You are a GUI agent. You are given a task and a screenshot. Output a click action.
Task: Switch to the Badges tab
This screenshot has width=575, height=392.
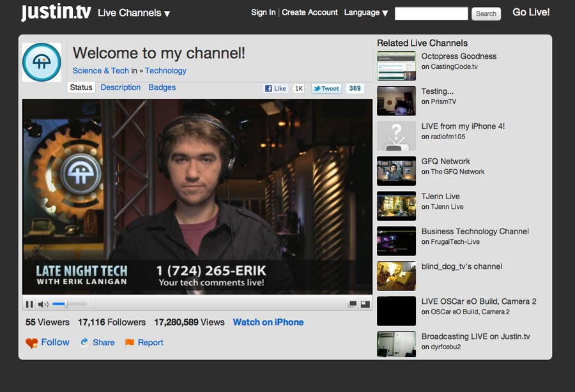pos(162,87)
